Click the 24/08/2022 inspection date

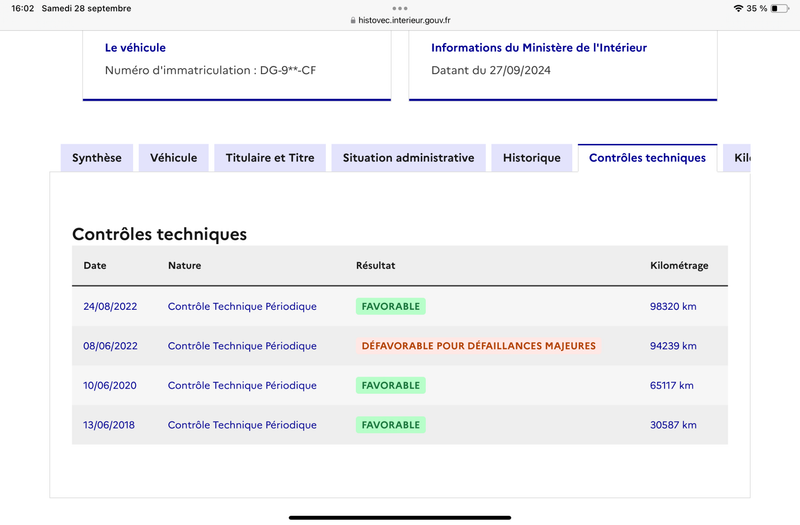click(110, 306)
